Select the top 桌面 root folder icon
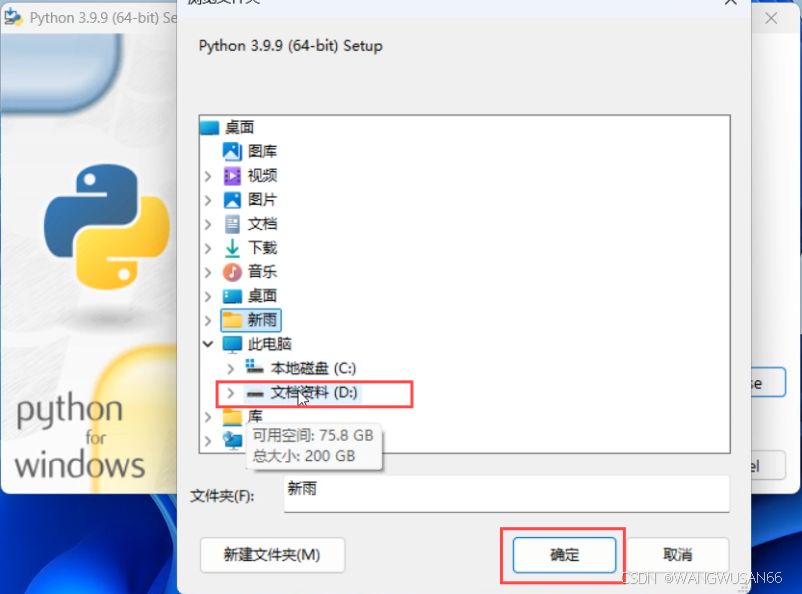This screenshot has height=594, width=802. pyautogui.click(x=209, y=127)
